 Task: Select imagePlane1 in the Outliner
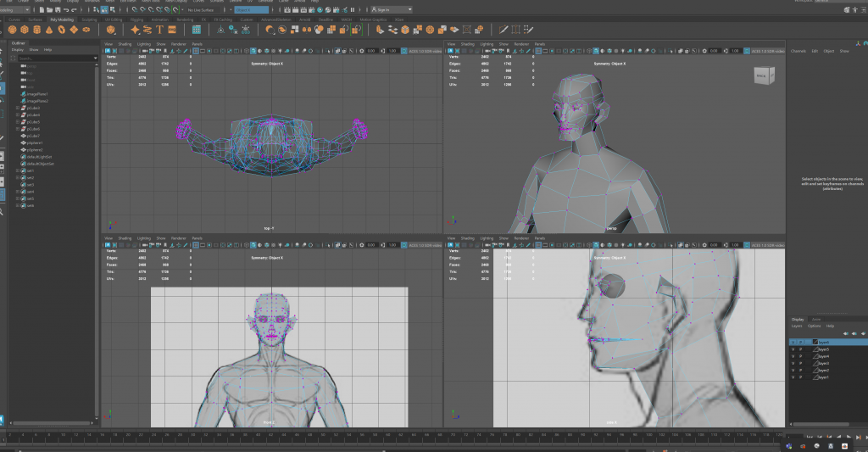point(37,93)
